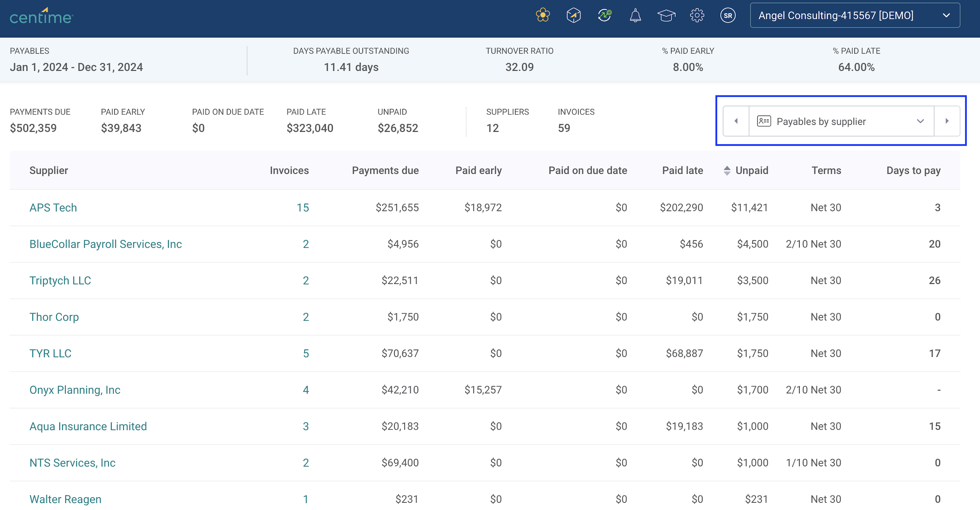Sort table by Paid early header
The image size is (980, 510).
point(478,170)
